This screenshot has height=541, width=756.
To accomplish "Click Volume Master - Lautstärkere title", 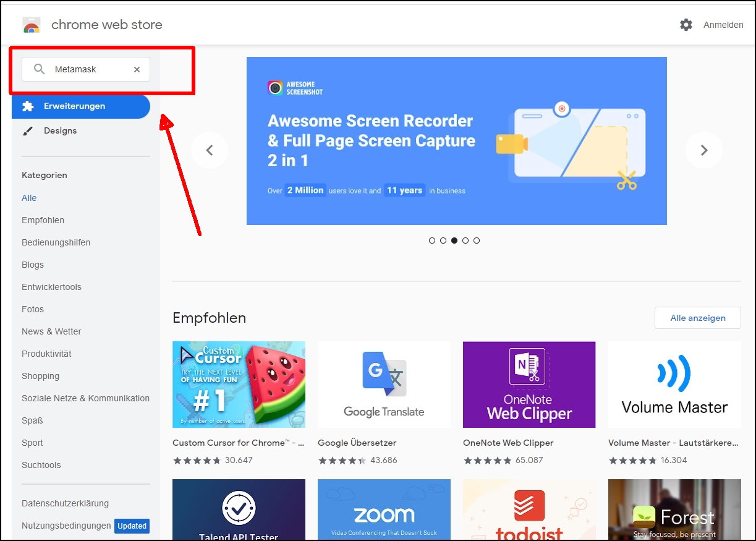I will 673,443.
